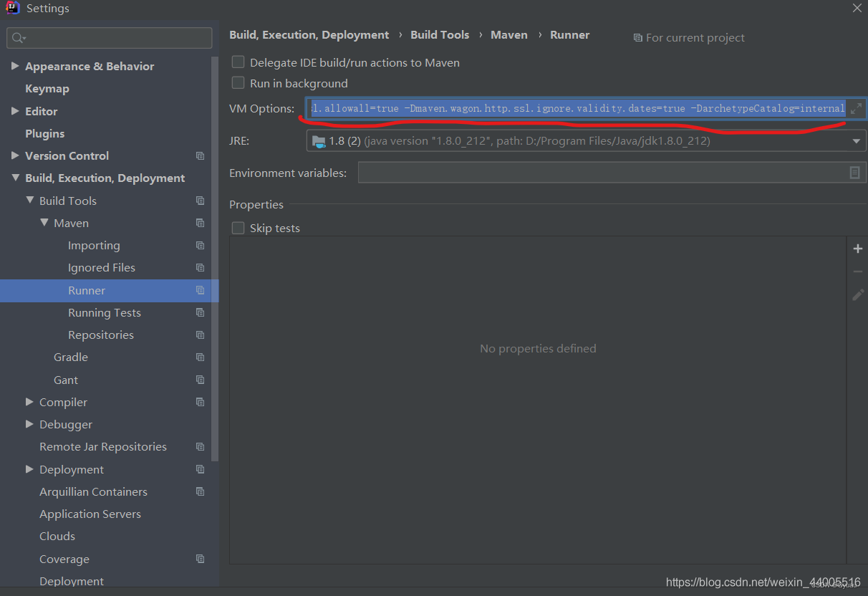This screenshot has height=596, width=868.
Task: Click the For current project indicator
Action: pyautogui.click(x=689, y=37)
